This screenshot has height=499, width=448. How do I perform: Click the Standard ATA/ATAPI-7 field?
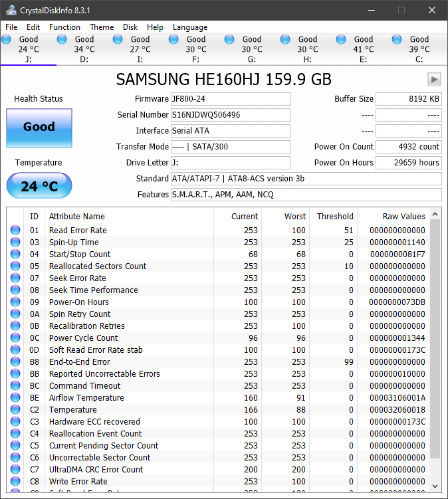(x=306, y=179)
